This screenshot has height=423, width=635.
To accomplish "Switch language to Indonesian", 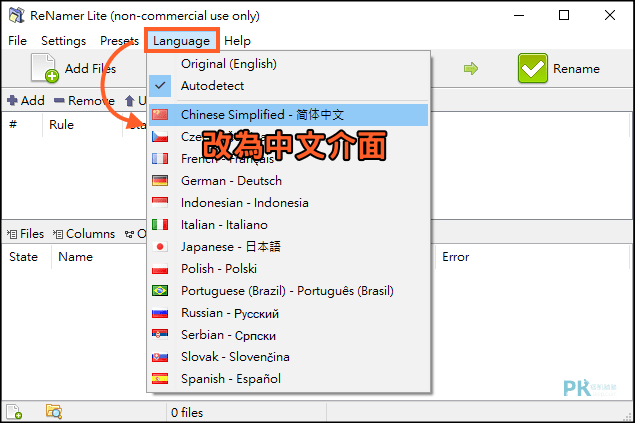I will 288,203.
